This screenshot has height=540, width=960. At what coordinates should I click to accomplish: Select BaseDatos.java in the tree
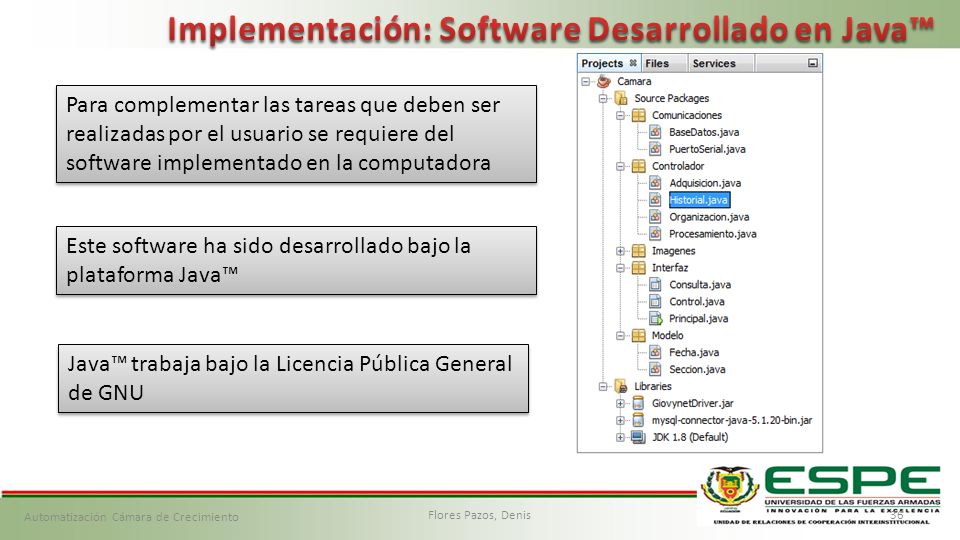(703, 132)
